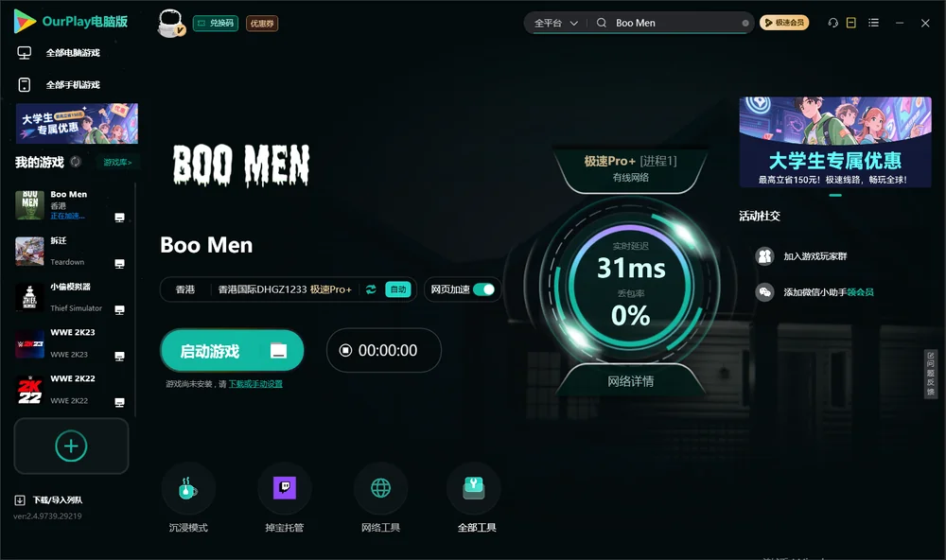Open the 下载/导入列队 queue
Screen dimensions: 946x560
[x=48, y=499]
